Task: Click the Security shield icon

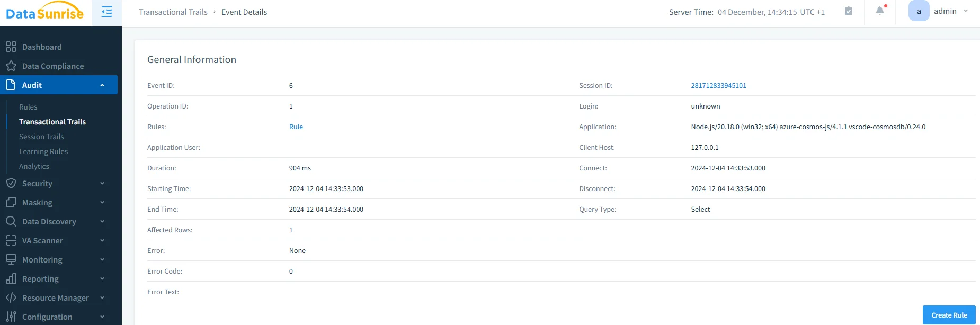Action: point(11,183)
